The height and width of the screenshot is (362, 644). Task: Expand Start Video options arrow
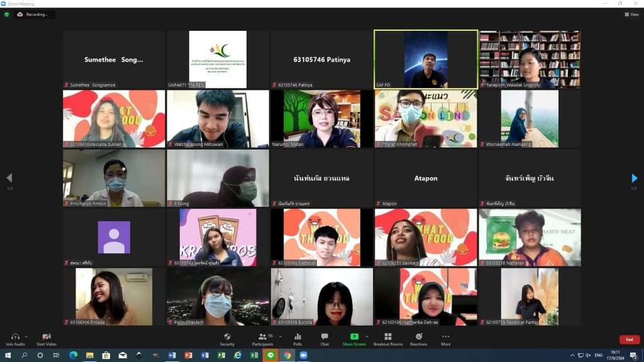[x=58, y=336]
